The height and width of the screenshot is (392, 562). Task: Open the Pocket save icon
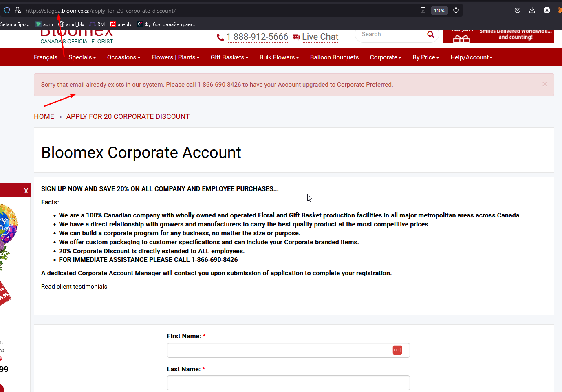(x=518, y=10)
